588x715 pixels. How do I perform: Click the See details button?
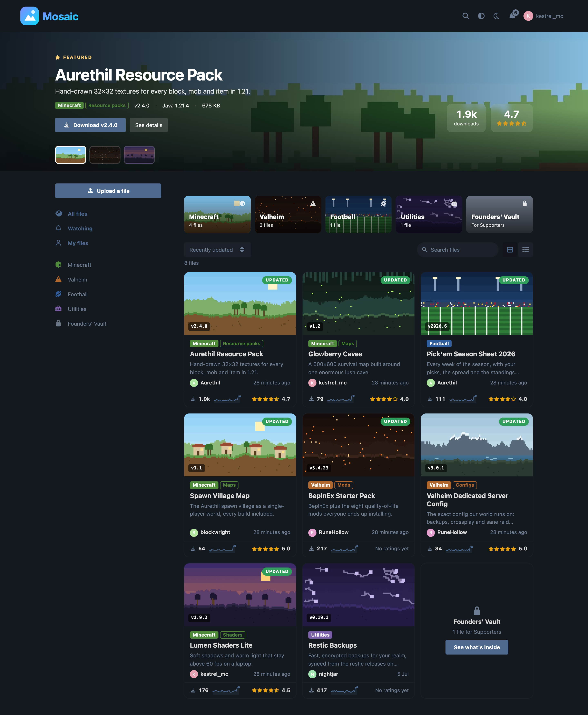pyautogui.click(x=149, y=125)
